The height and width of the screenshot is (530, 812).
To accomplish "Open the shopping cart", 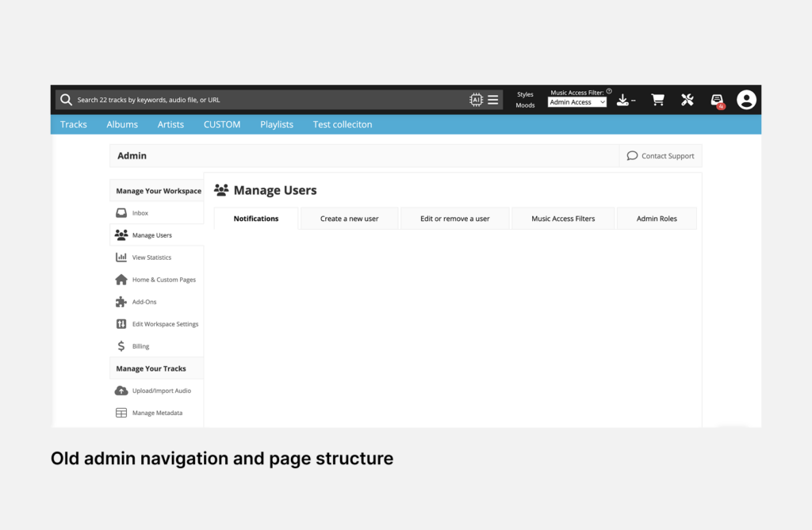I will click(657, 100).
